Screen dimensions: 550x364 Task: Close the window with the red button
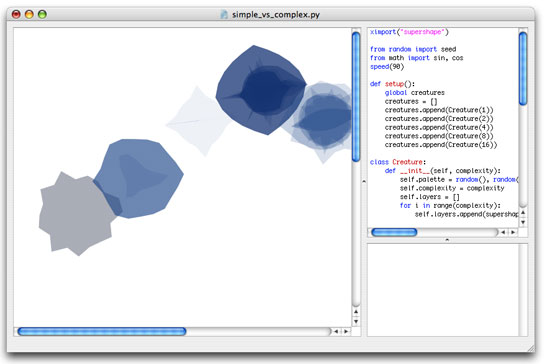16,14
